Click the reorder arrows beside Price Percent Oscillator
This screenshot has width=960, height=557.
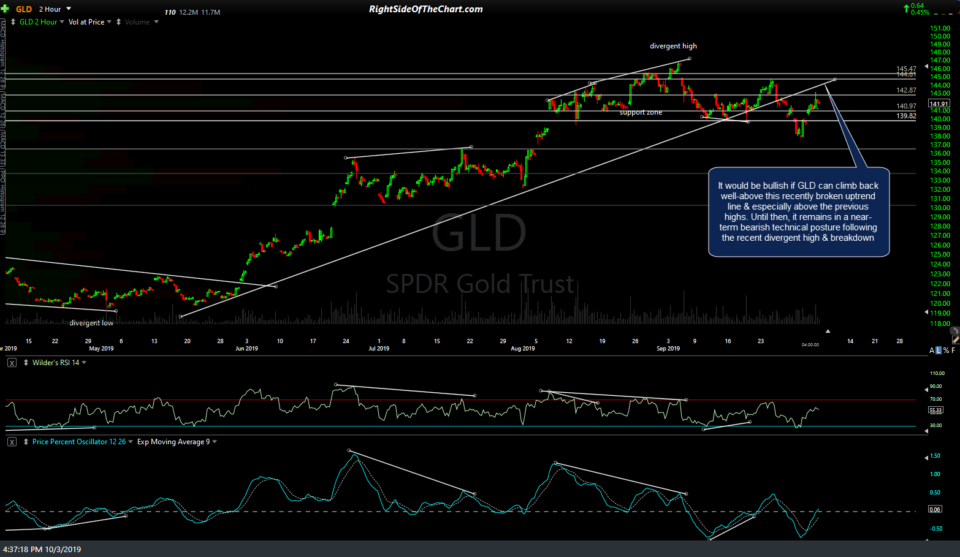click(x=26, y=442)
